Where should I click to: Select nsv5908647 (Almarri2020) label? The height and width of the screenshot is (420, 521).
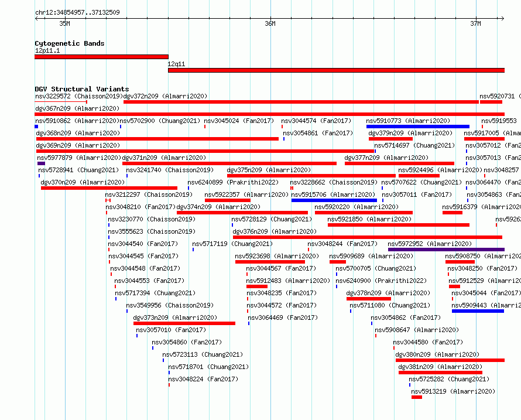(417, 330)
